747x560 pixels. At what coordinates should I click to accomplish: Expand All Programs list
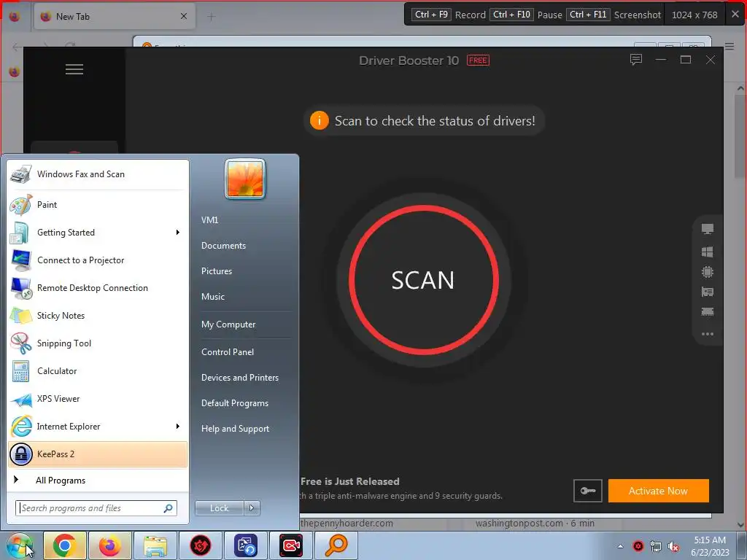(x=98, y=481)
